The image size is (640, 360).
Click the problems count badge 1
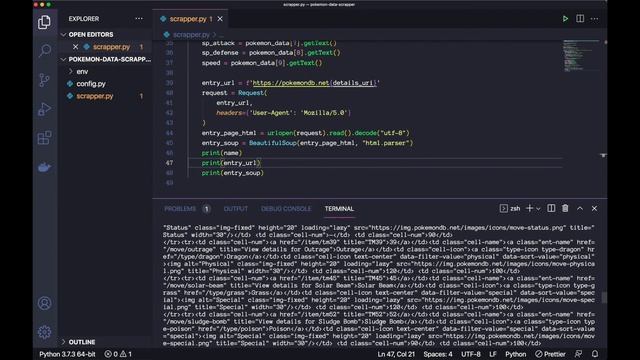(207, 209)
